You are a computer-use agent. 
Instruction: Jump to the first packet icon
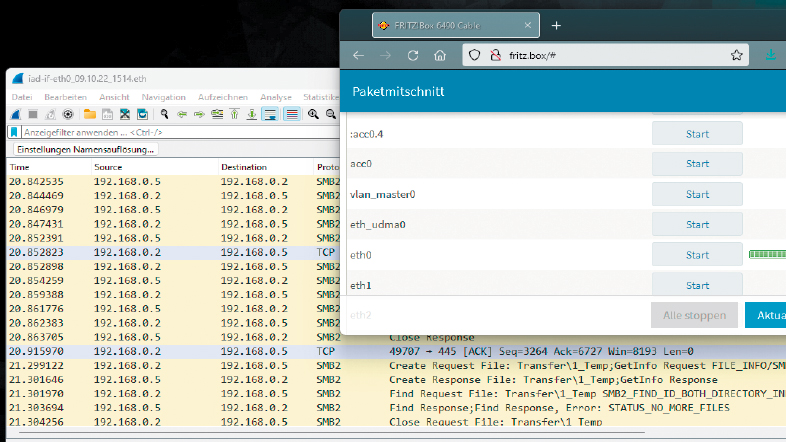coord(234,115)
